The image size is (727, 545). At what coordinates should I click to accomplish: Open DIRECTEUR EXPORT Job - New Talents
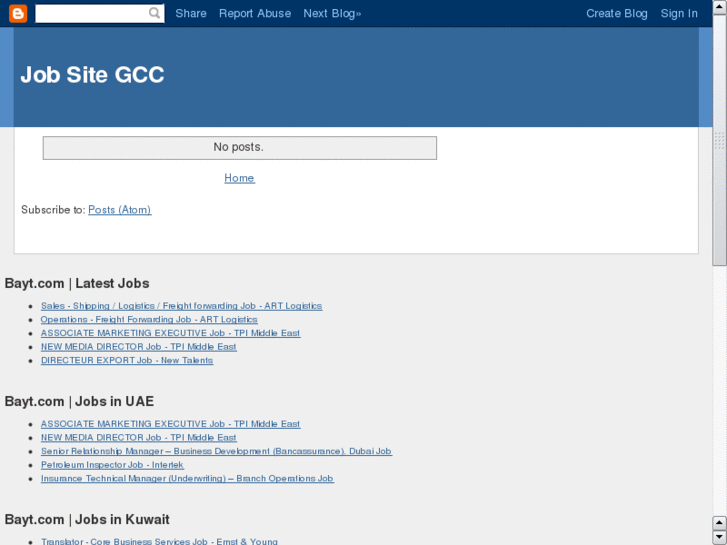127,360
